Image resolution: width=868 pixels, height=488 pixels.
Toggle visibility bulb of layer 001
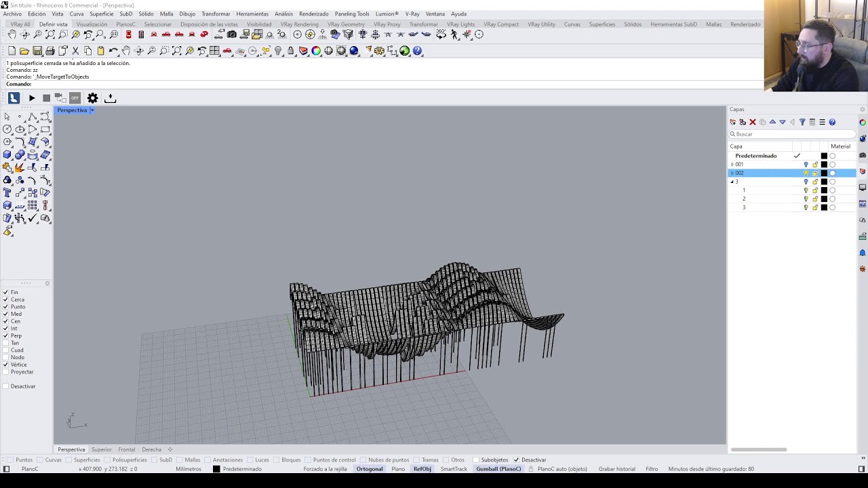coord(806,165)
